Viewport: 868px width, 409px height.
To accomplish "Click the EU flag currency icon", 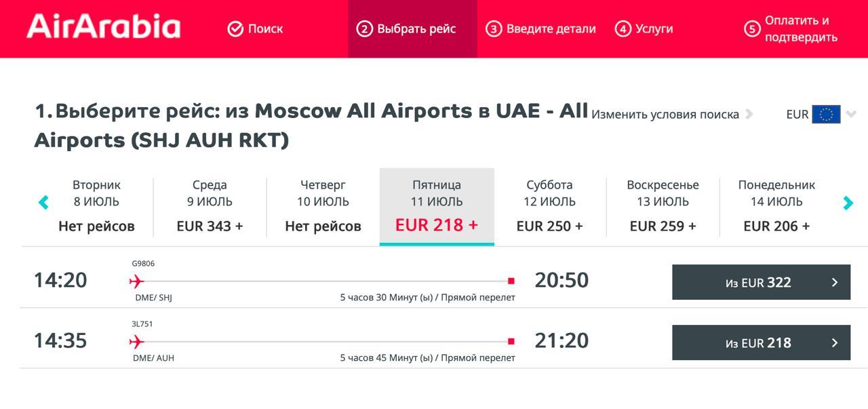I will coord(826,115).
